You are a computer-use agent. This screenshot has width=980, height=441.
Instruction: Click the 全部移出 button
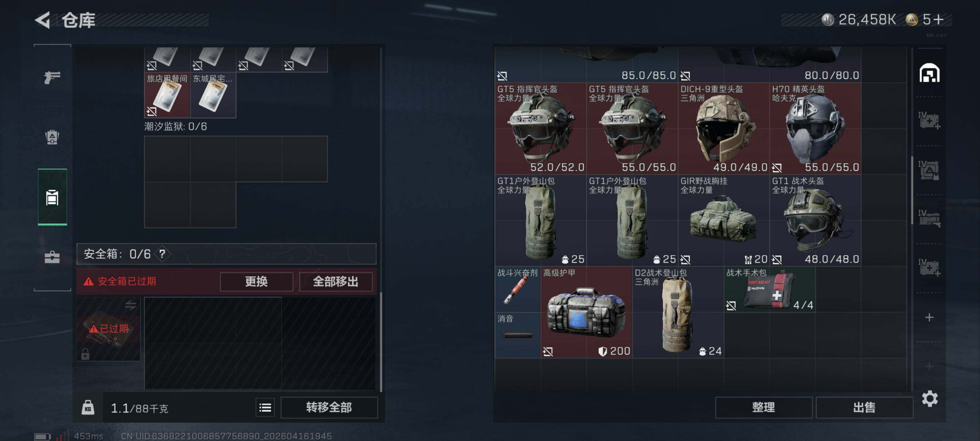(336, 282)
